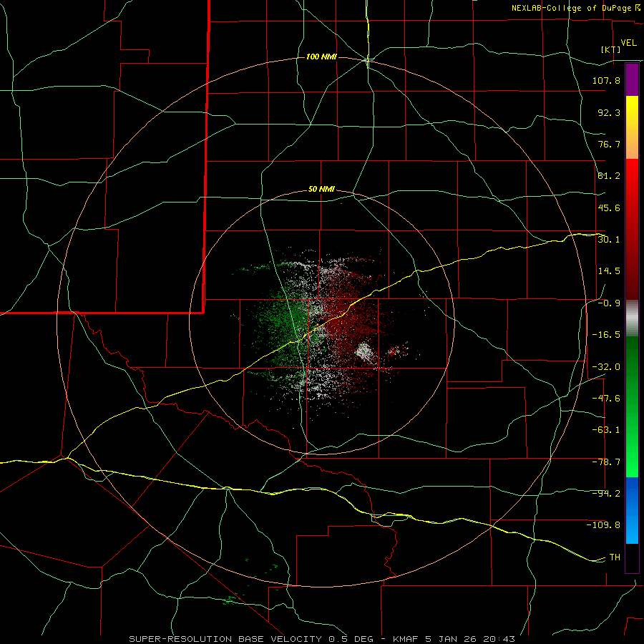
Task: Click the -32.0 velocity scale value
Action: click(606, 366)
